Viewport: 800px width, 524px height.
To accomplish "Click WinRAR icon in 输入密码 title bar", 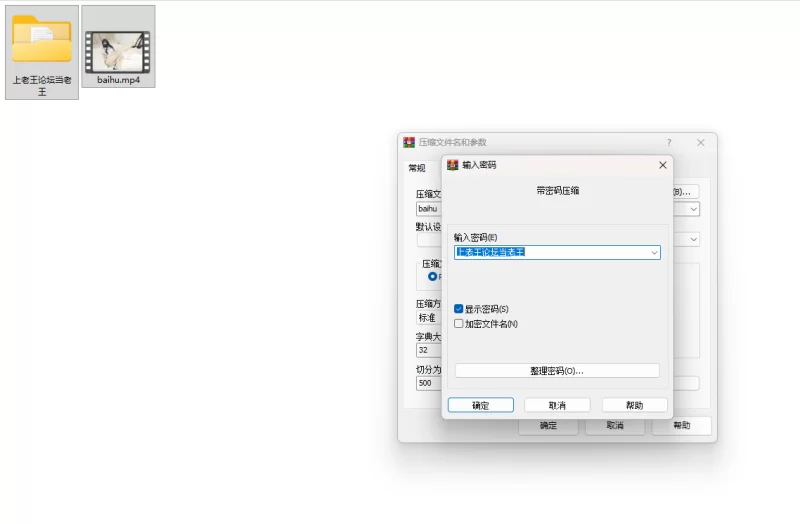I will coord(453,165).
